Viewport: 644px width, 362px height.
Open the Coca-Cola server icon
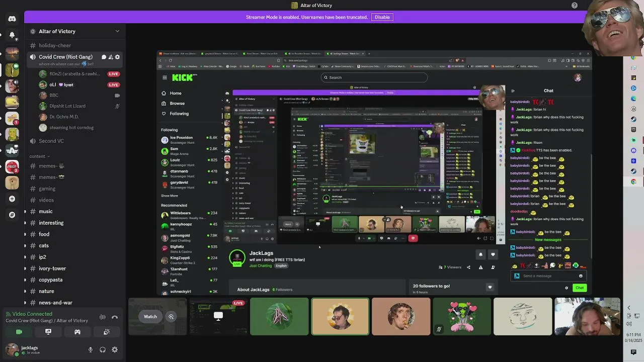click(12, 166)
